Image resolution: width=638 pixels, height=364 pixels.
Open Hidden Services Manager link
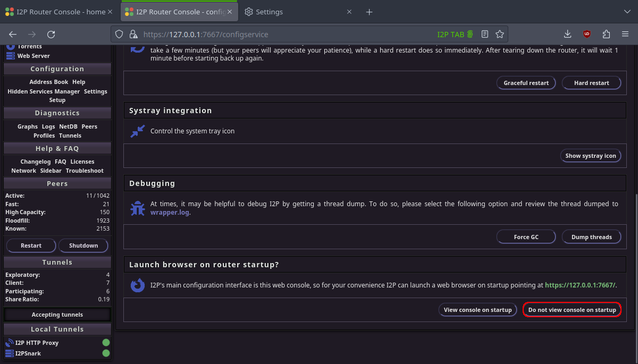[x=44, y=91]
